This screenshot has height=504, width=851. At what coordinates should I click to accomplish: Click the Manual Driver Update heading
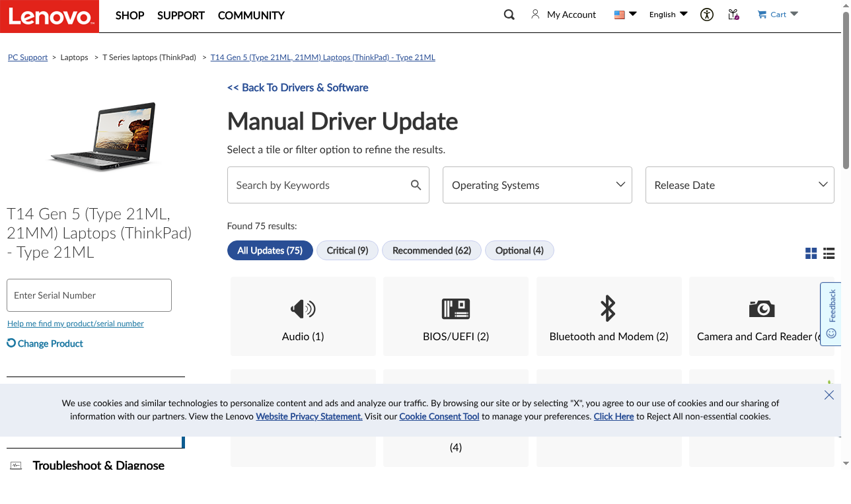[x=342, y=122]
